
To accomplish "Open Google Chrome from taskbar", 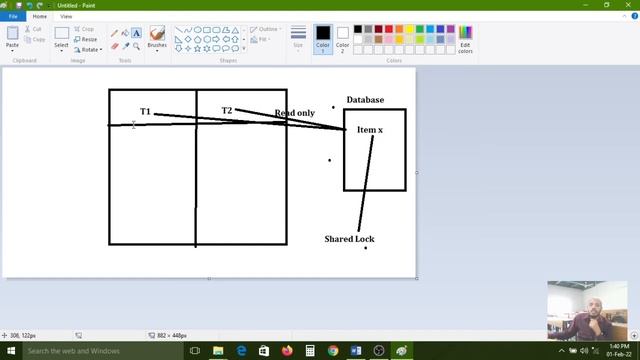I will [333, 351].
